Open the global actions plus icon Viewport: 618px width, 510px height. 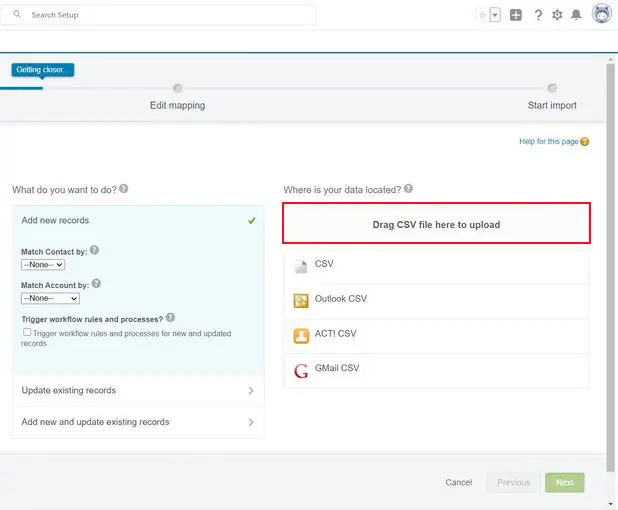click(x=516, y=15)
